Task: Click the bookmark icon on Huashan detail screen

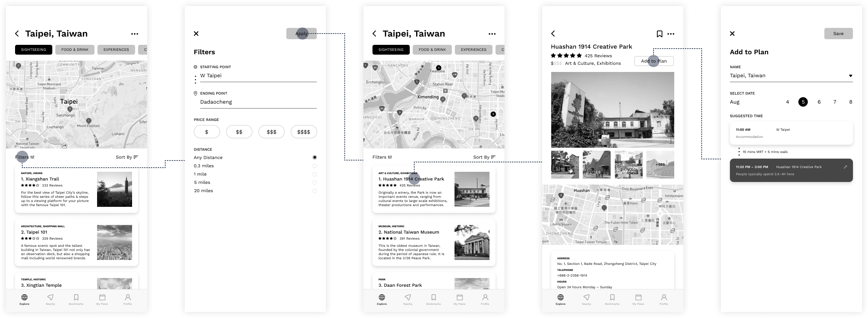Action: [659, 34]
